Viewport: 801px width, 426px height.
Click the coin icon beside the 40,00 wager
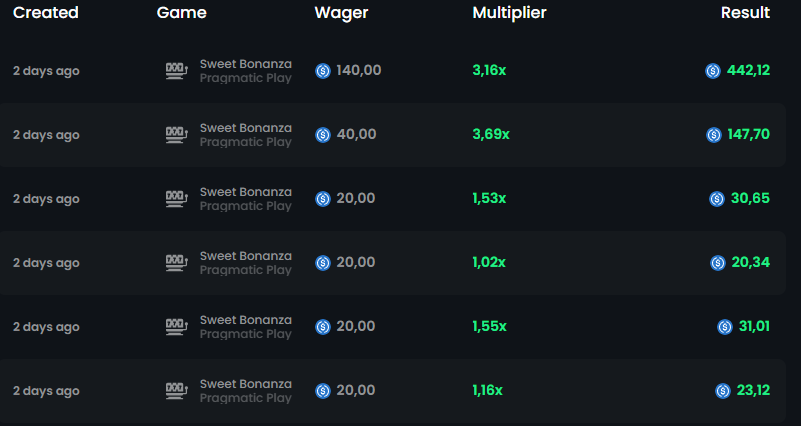pyautogui.click(x=323, y=134)
